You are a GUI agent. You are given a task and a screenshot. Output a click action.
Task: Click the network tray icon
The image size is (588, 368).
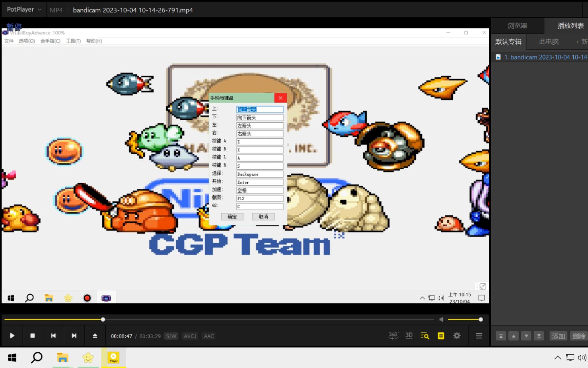click(570, 357)
